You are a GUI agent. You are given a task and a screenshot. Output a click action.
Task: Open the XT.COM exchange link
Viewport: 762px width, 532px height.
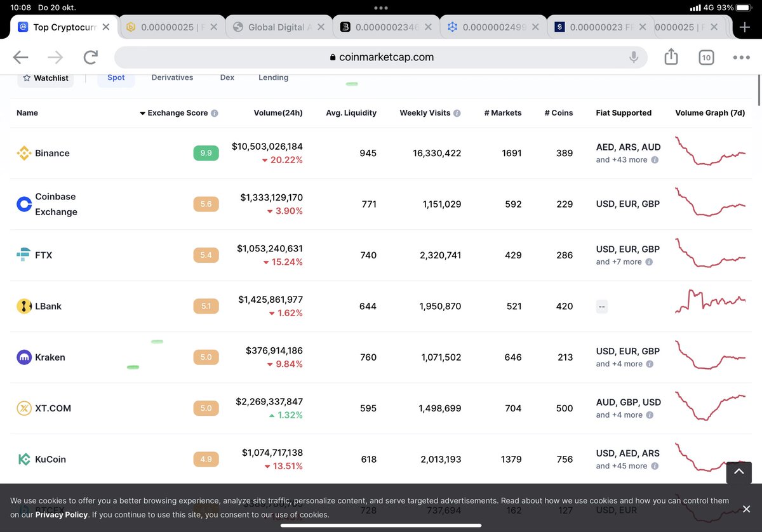pyautogui.click(x=53, y=408)
